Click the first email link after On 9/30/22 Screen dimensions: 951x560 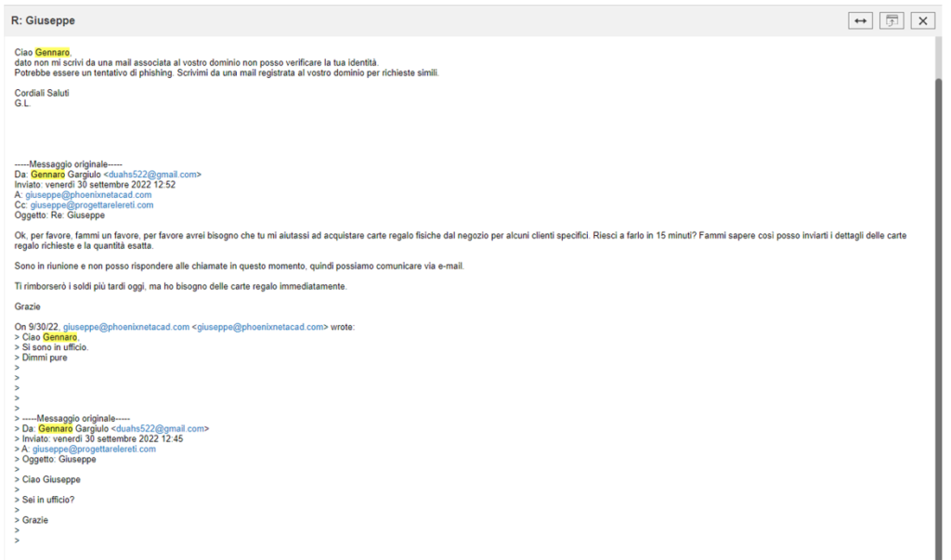click(x=125, y=327)
